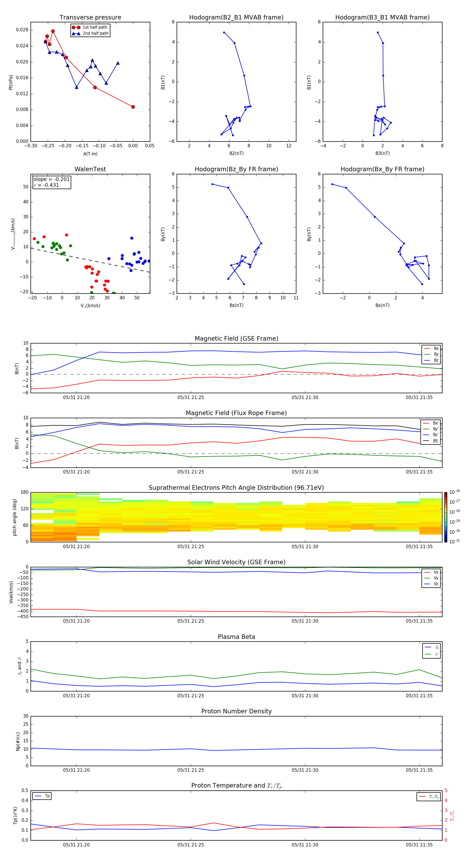Click the 'Vy' legend entry
Screen dimensions: 473x868
431,578
